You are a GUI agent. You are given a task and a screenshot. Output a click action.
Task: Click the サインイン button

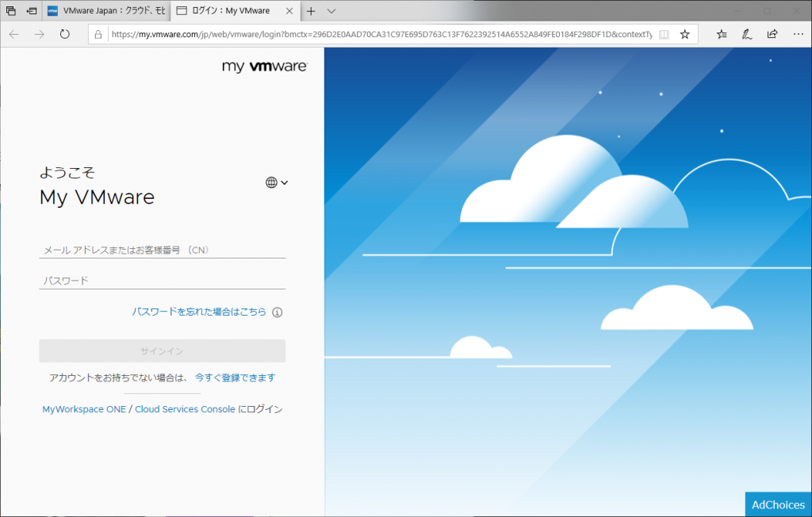[162, 350]
